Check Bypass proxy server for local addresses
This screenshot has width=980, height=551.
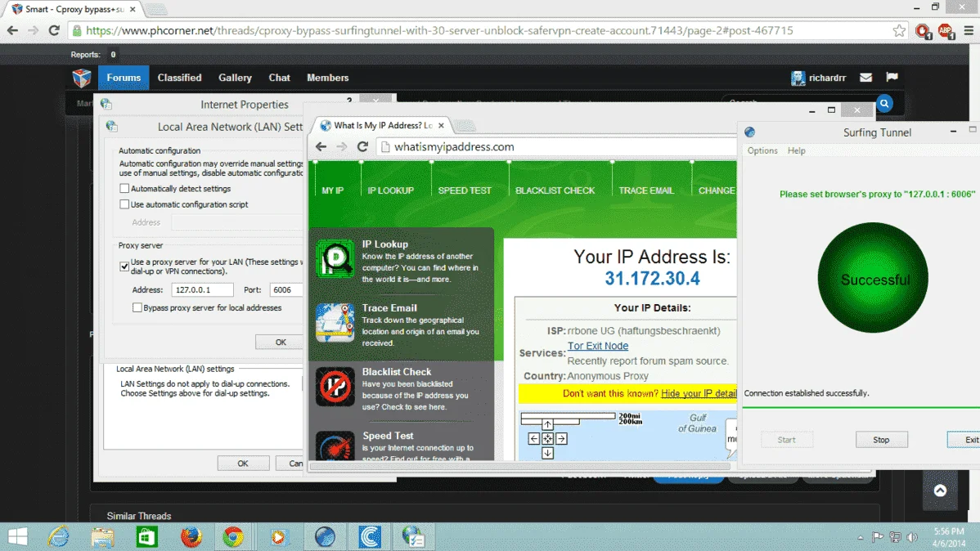(x=137, y=307)
